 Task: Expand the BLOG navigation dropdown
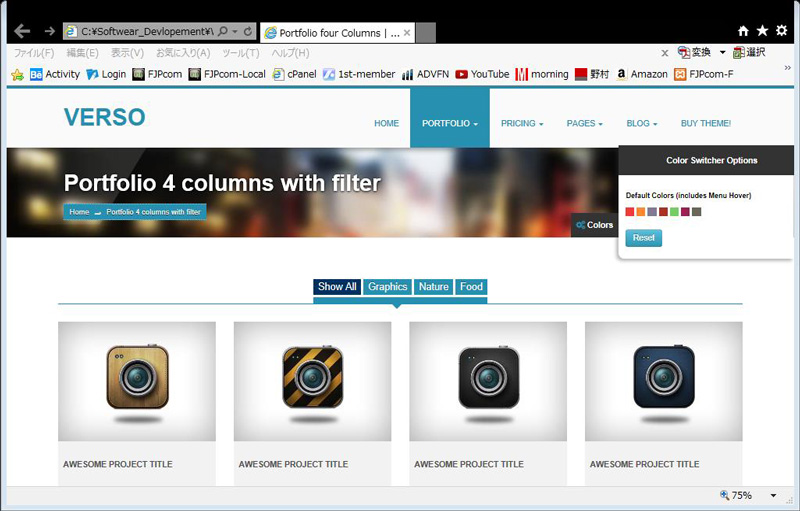(x=642, y=123)
